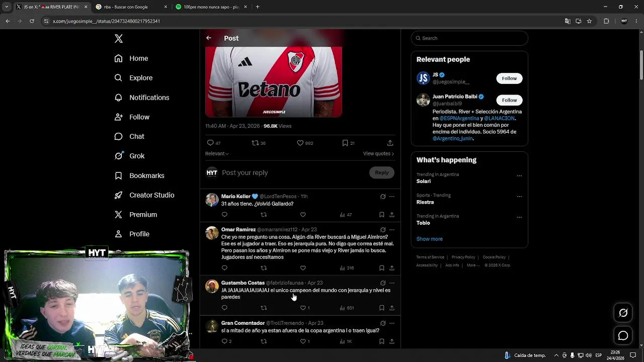Open Grok in the sidebar
Screen dimensions: 644x362
129,156
